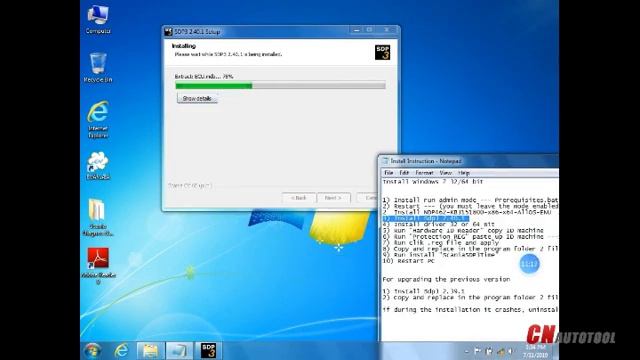Click the '10) Restart PC' line in Notepad
The image size is (640, 360).
coord(408,261)
